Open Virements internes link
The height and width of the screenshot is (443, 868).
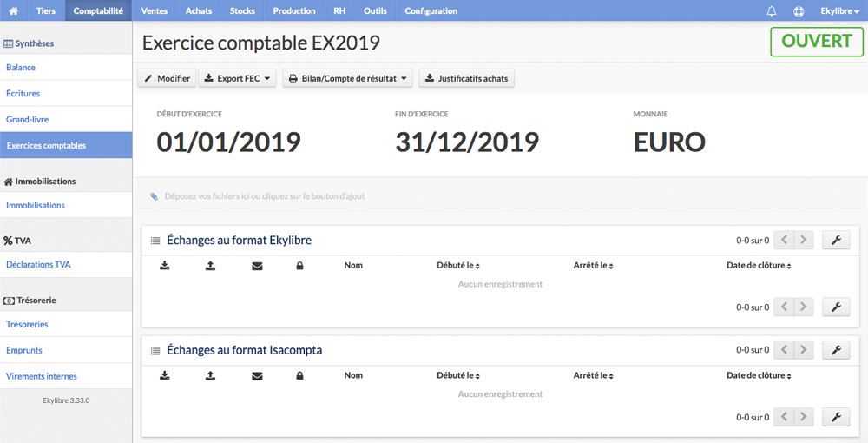click(x=66, y=377)
